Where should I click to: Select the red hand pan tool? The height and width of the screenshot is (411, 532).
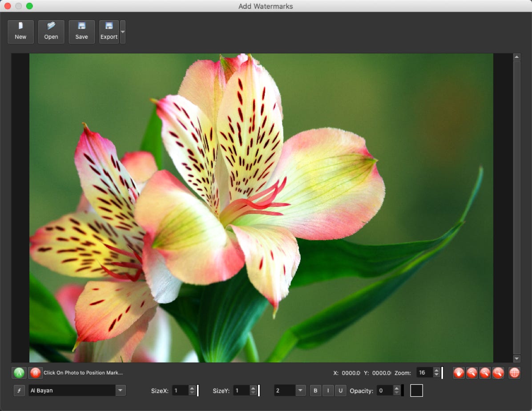459,373
